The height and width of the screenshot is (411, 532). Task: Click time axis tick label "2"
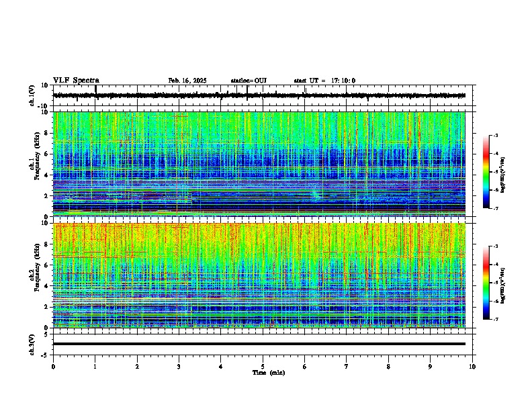pyautogui.click(x=137, y=367)
